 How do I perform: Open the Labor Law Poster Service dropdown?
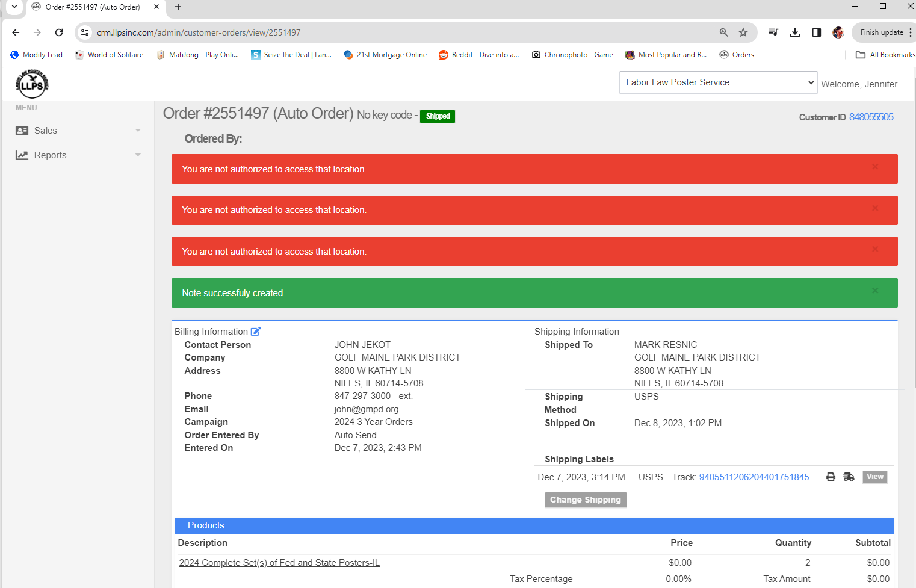[718, 82]
